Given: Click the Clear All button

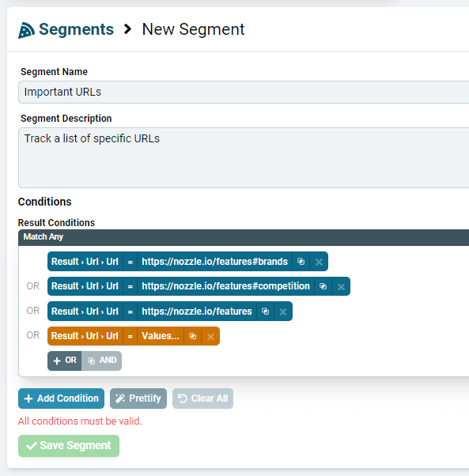Looking at the screenshot, I should (x=202, y=399).
